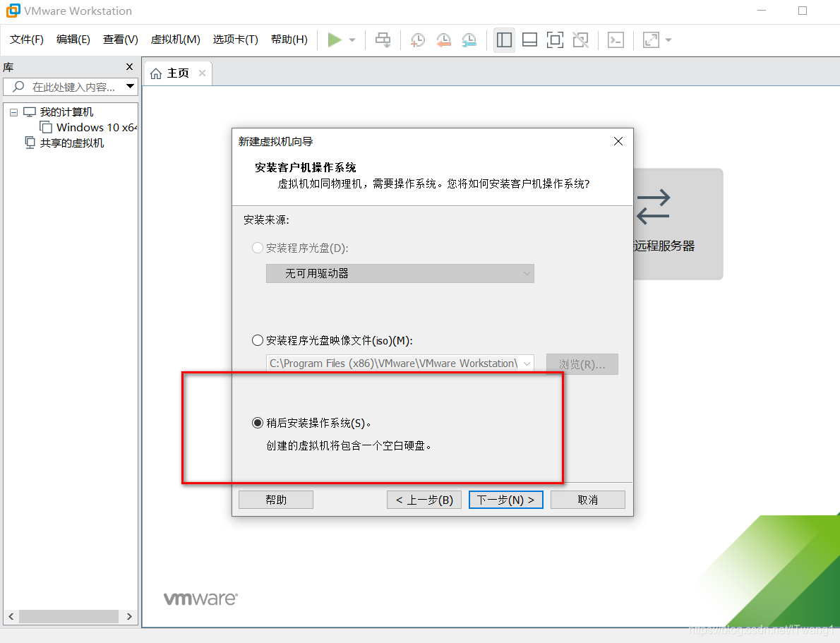The image size is (840, 643).
Task: Click the revert to snapshot icon
Action: coord(443,40)
